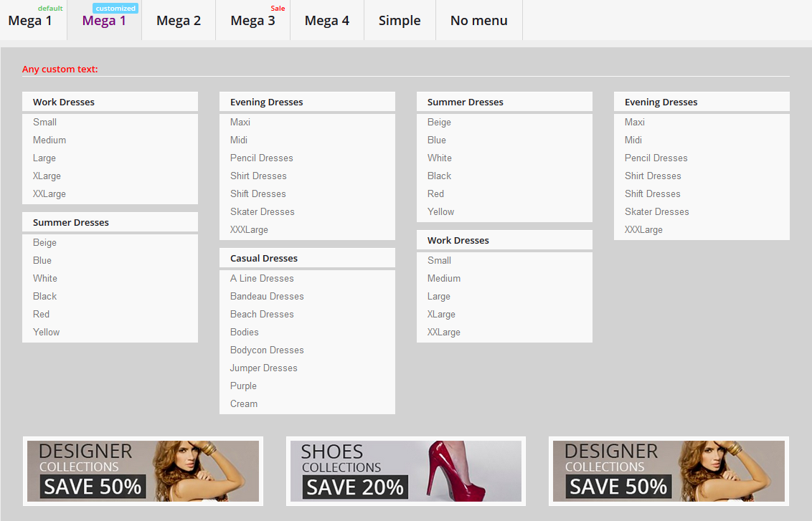Pick Beige under Summer Dresses in the leftmost column
Viewport: 812px width, 521px height.
point(45,243)
